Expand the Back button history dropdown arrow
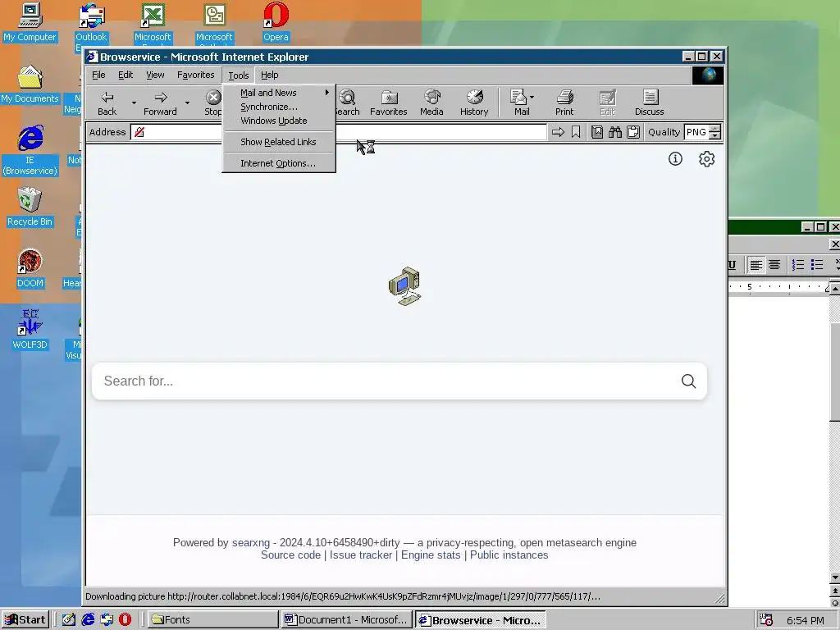 pos(134,103)
